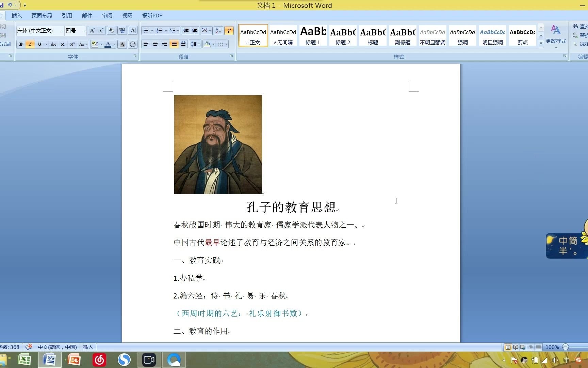Open change case Aa dropdown
Image resolution: width=588 pixels, height=368 pixels.
coord(83,44)
